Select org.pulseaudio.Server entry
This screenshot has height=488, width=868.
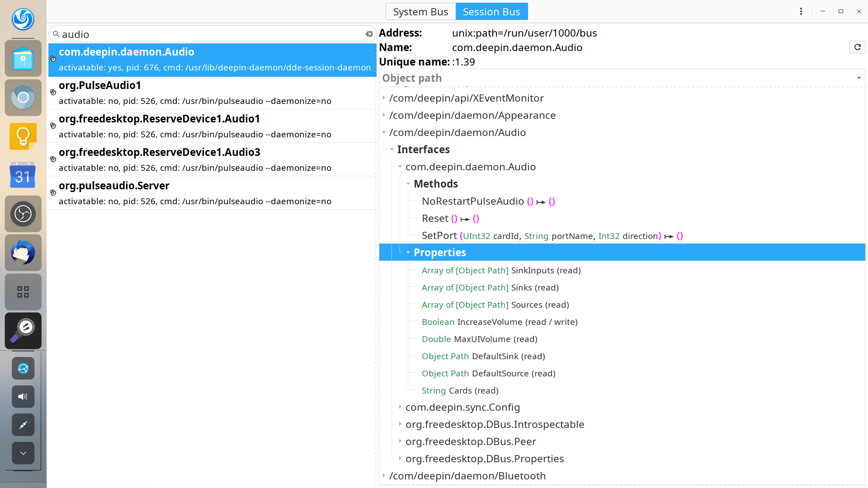click(x=212, y=193)
